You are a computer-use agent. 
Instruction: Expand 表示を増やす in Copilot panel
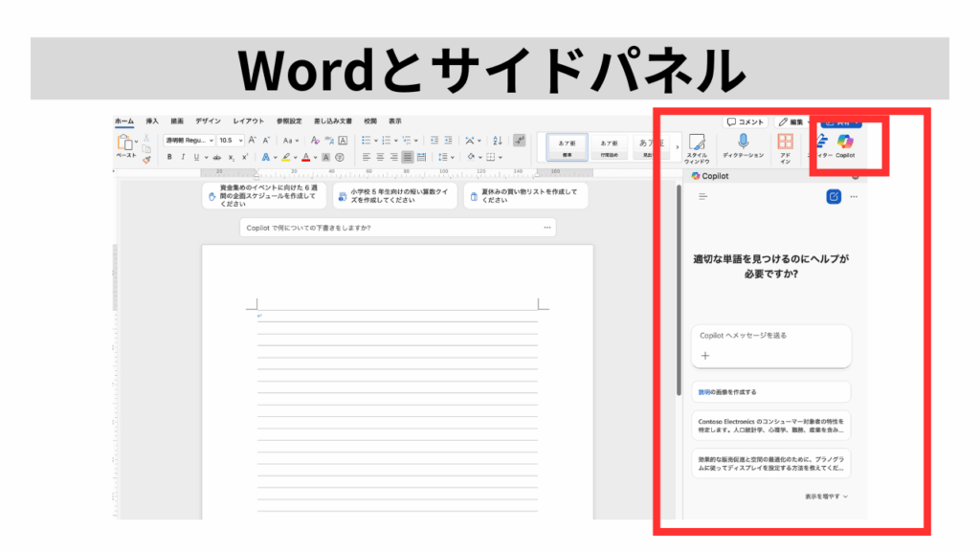tap(826, 496)
